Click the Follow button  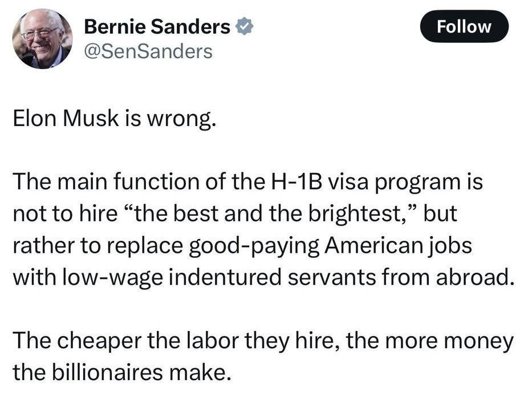464,26
